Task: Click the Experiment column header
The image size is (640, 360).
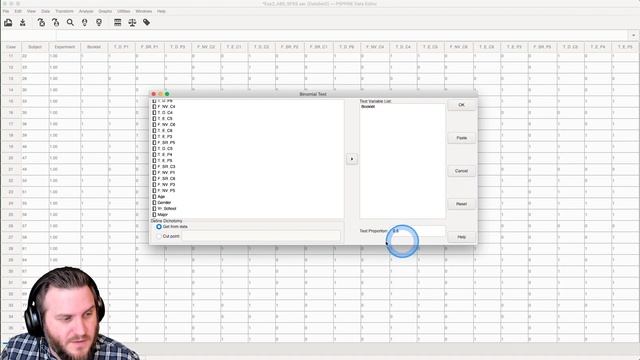Action: pos(64,47)
